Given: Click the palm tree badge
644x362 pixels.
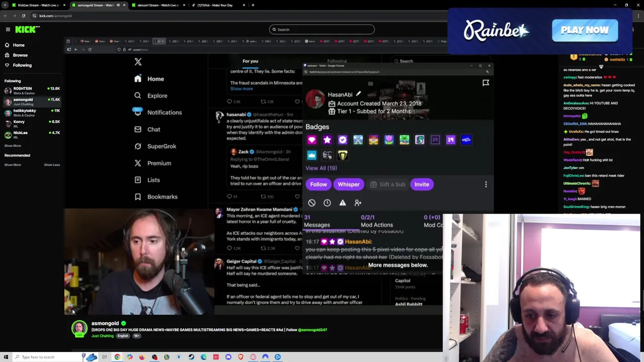Looking at the screenshot, I should click(x=405, y=140).
